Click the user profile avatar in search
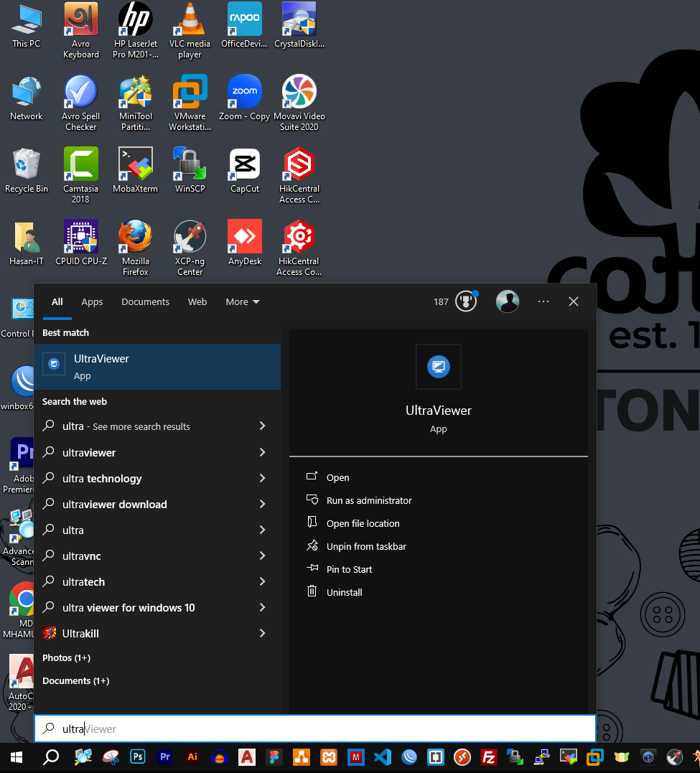 (508, 301)
